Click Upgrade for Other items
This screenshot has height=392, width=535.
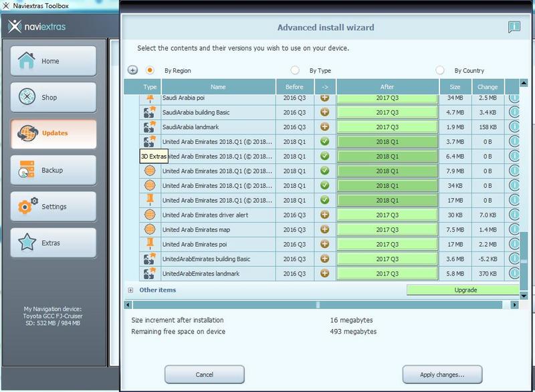tap(463, 290)
